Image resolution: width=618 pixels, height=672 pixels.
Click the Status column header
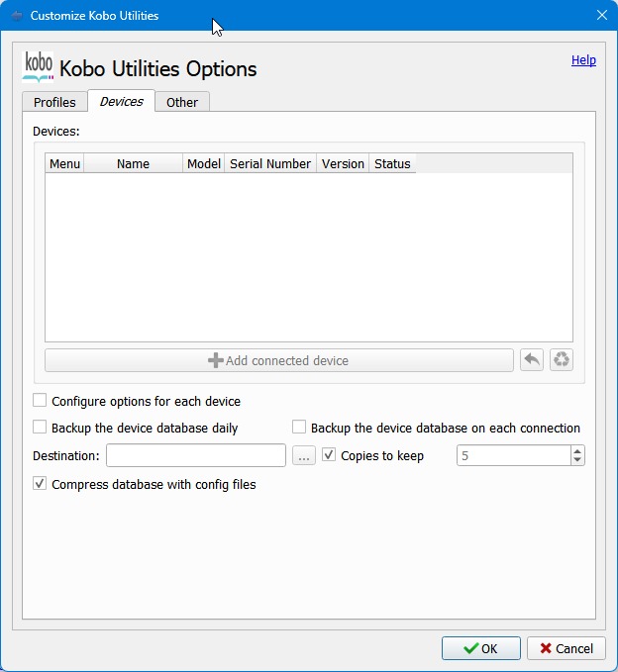(x=392, y=163)
